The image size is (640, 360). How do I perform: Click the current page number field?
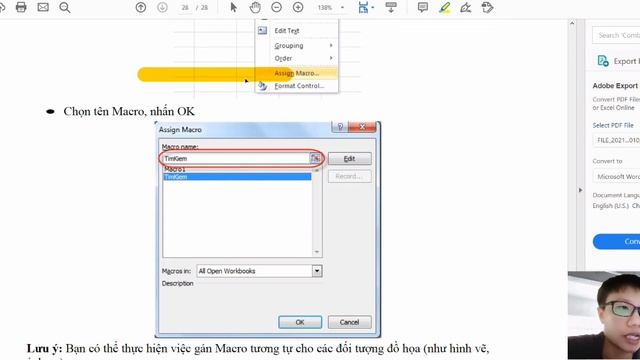pos(185,7)
